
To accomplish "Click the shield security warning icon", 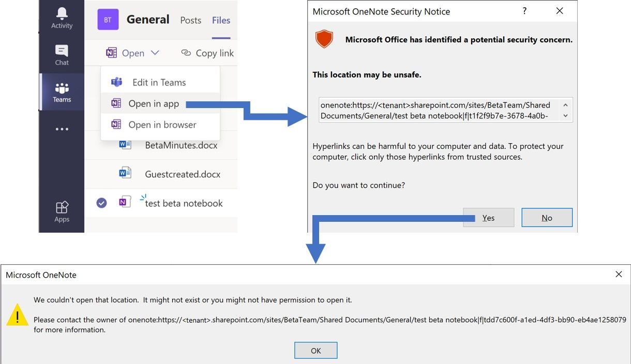I will (324, 39).
